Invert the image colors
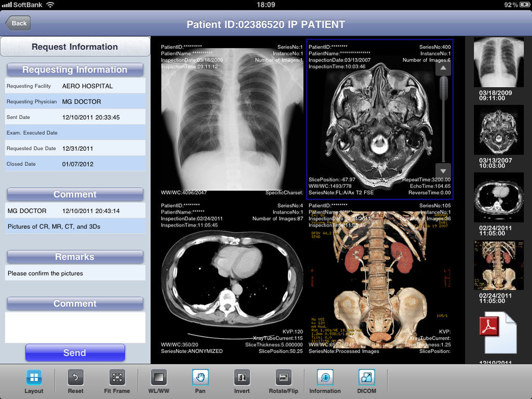The width and height of the screenshot is (532, 399). [x=242, y=377]
